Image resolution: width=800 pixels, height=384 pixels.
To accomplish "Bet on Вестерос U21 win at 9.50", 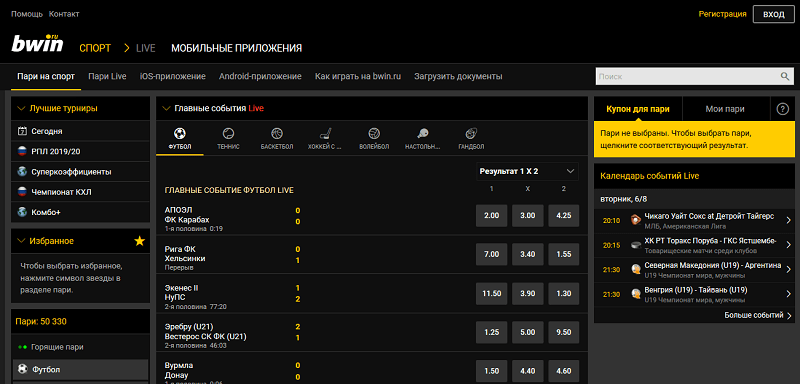I will (x=564, y=332).
